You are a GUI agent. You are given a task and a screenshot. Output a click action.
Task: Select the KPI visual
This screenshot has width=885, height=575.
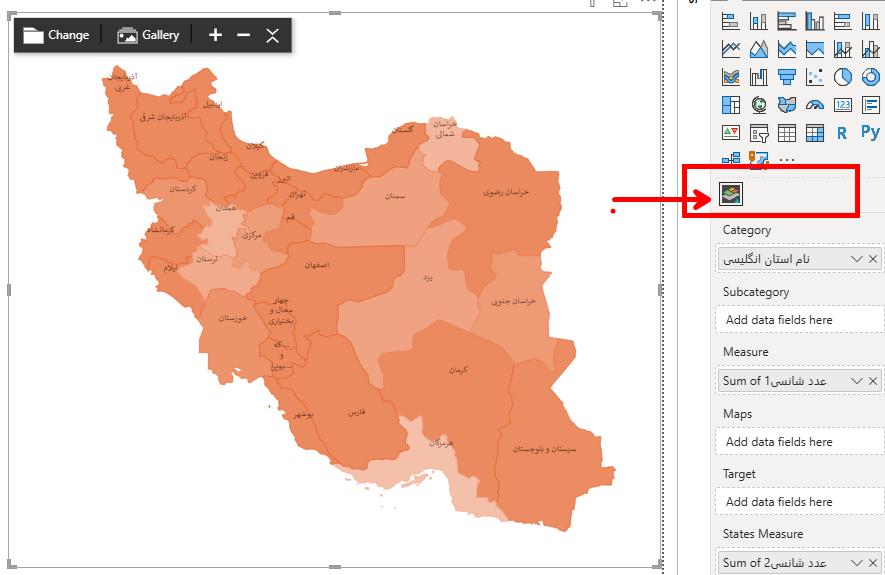point(731,133)
